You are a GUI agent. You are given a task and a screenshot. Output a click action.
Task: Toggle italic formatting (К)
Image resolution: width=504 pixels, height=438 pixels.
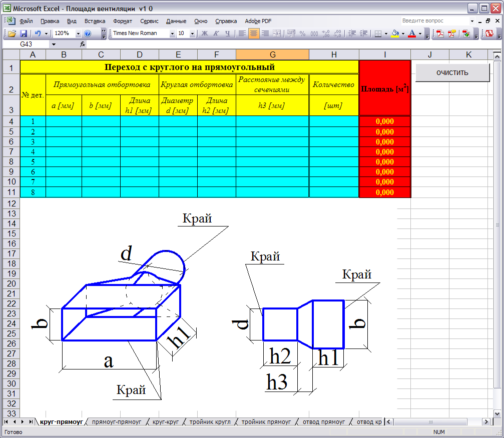coord(216,33)
